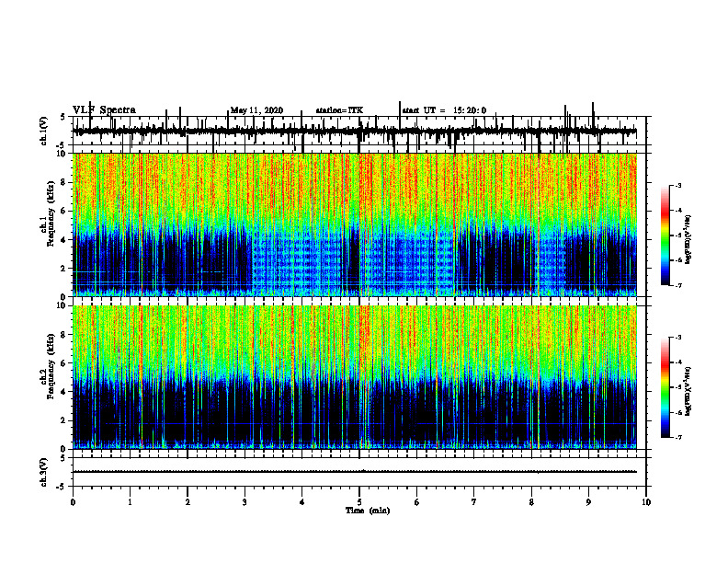Click the "-7" label on ch.2 colorbar
This screenshot has width=728, height=563.
(x=678, y=437)
